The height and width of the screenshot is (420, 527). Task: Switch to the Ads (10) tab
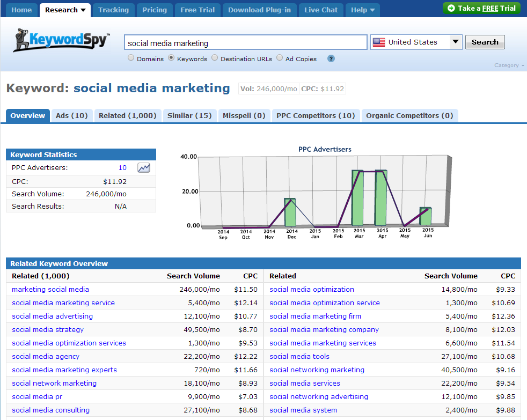71,116
